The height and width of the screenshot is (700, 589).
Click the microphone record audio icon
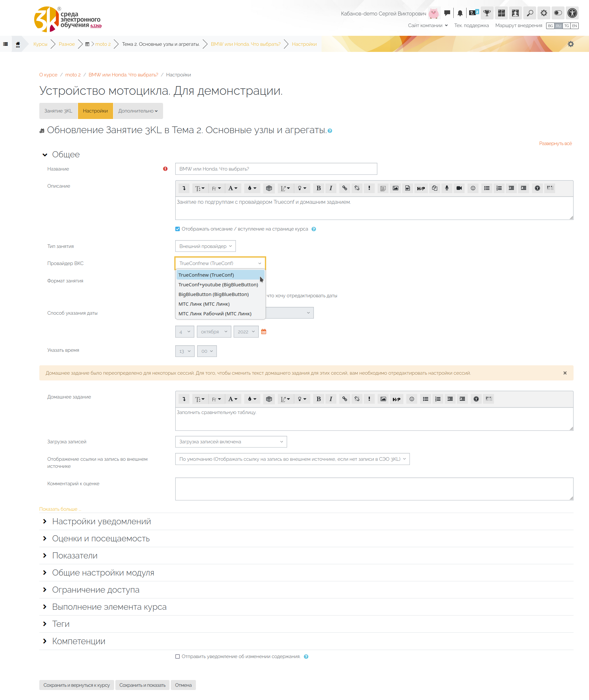point(447,188)
